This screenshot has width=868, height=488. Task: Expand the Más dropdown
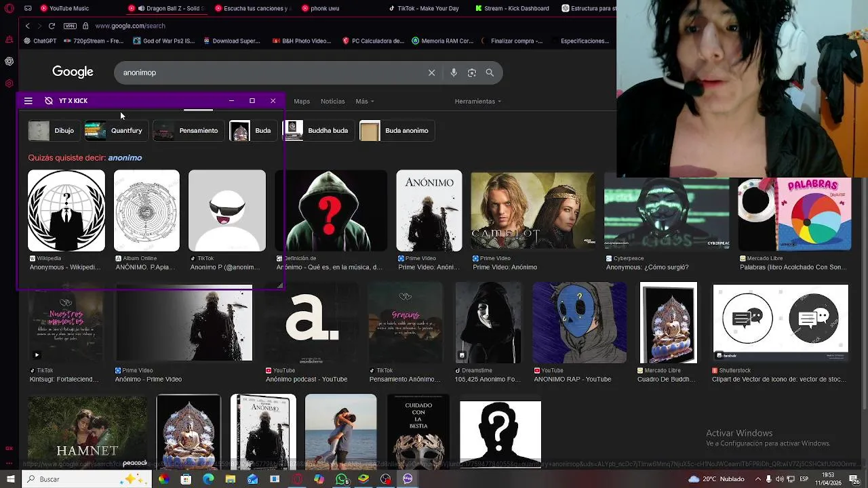(x=365, y=101)
